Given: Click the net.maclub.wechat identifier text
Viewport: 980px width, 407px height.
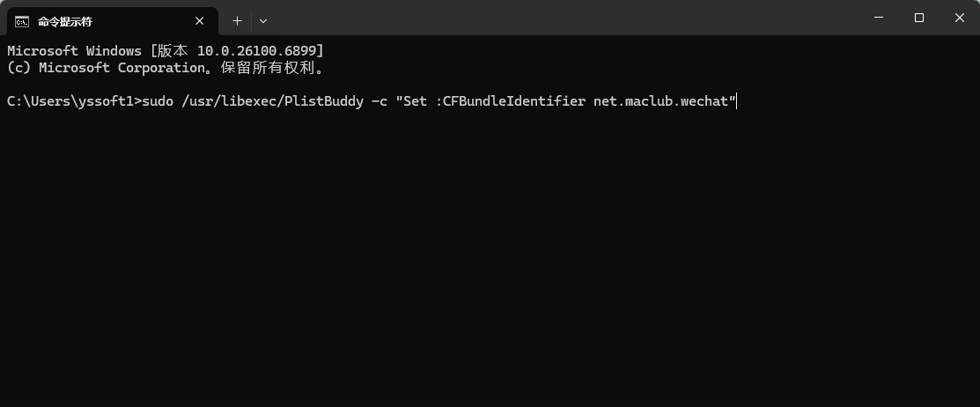Looking at the screenshot, I should pyautogui.click(x=660, y=101).
